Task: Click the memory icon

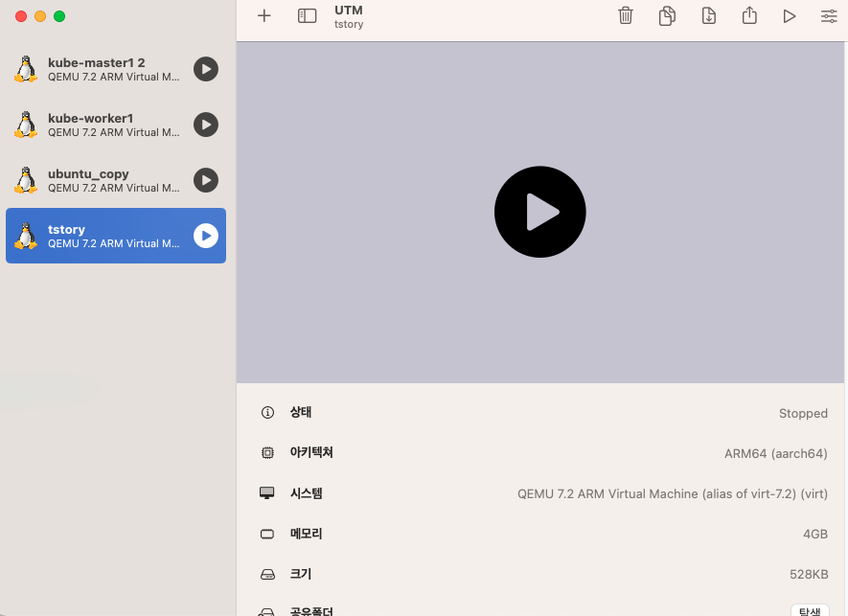Action: [x=267, y=535]
